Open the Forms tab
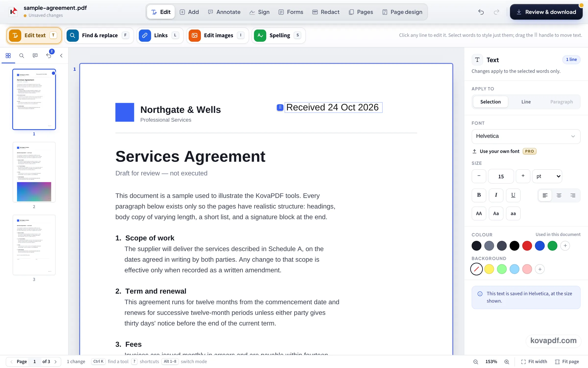Screen dimensions: 588x368 [291, 12]
